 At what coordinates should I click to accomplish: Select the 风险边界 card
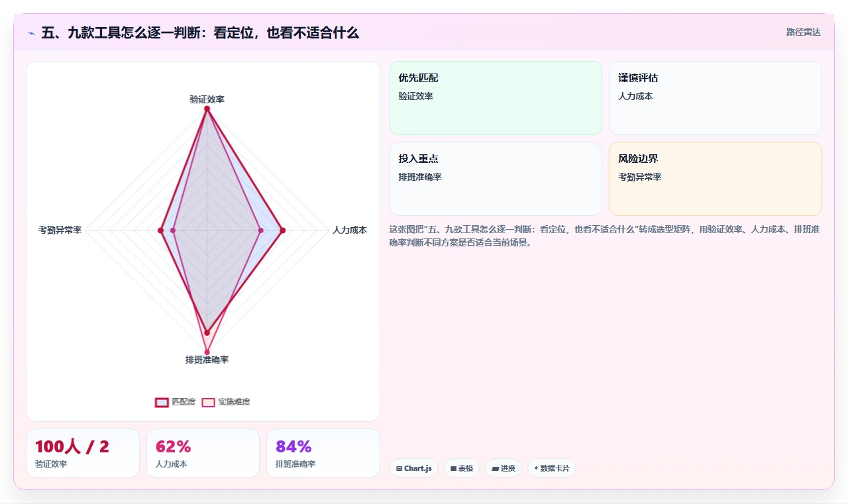click(715, 179)
